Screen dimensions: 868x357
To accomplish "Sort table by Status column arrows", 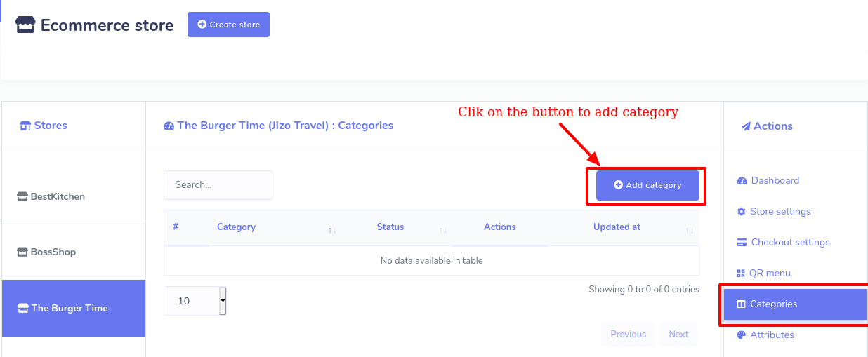I will pyautogui.click(x=443, y=230).
